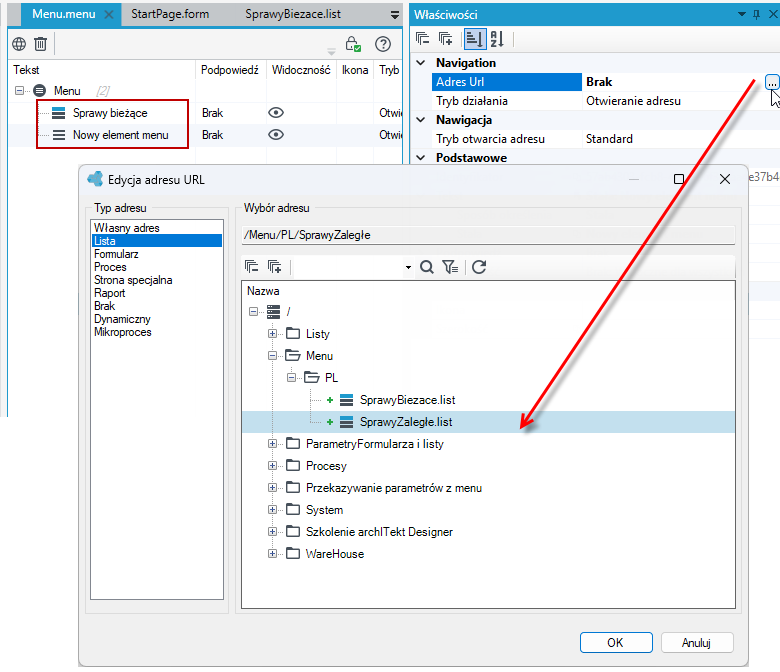Screen dimensions: 780x672
Task: Select Proces address type
Action: [x=110, y=267]
